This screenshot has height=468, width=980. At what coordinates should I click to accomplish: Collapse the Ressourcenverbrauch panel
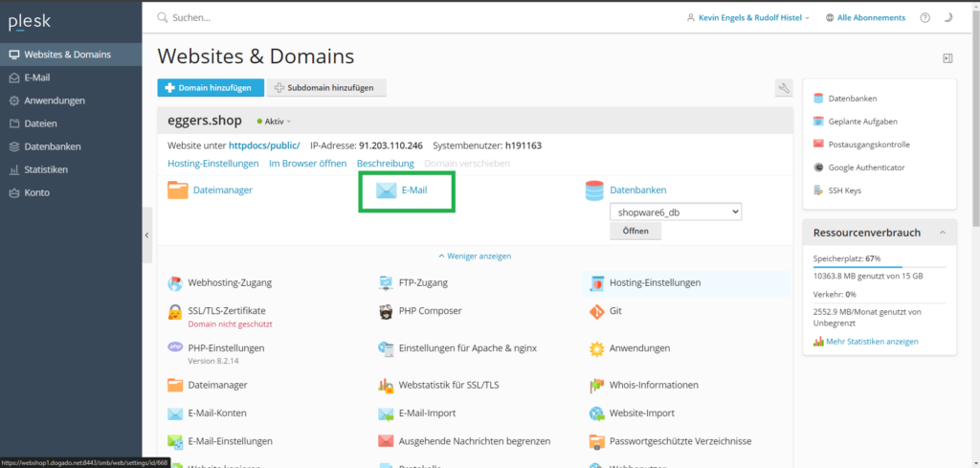click(943, 234)
